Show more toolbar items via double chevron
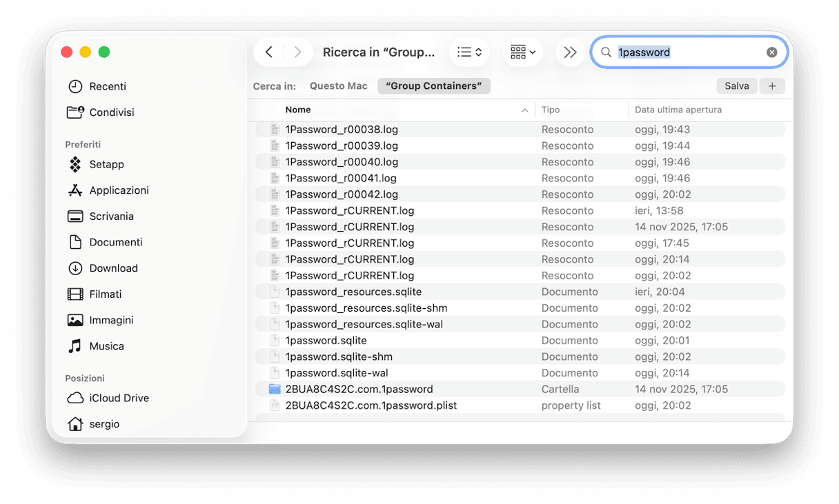 pyautogui.click(x=570, y=52)
